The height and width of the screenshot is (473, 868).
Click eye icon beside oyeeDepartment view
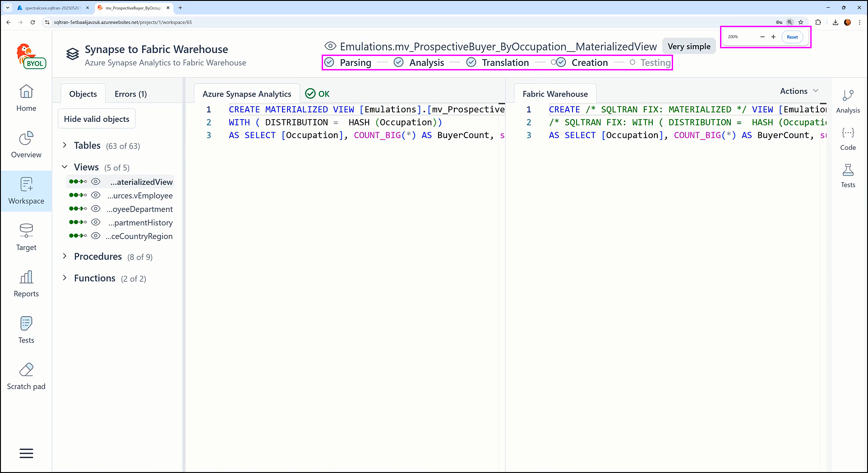point(96,209)
